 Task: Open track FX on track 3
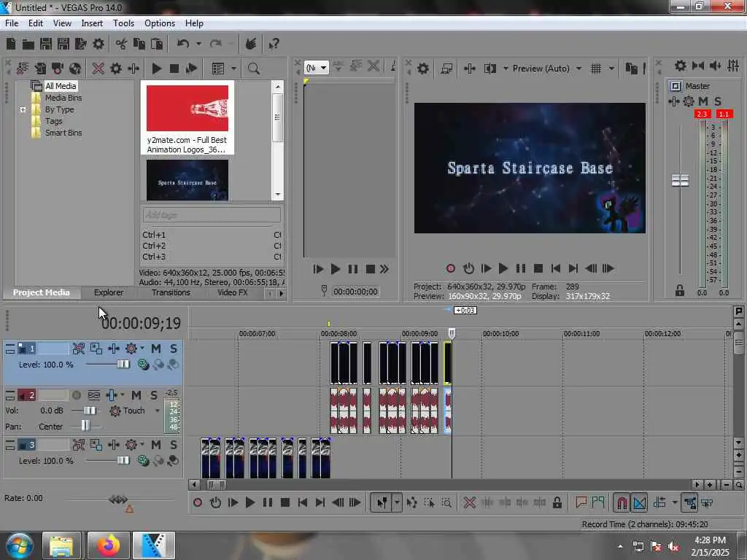coord(114,445)
